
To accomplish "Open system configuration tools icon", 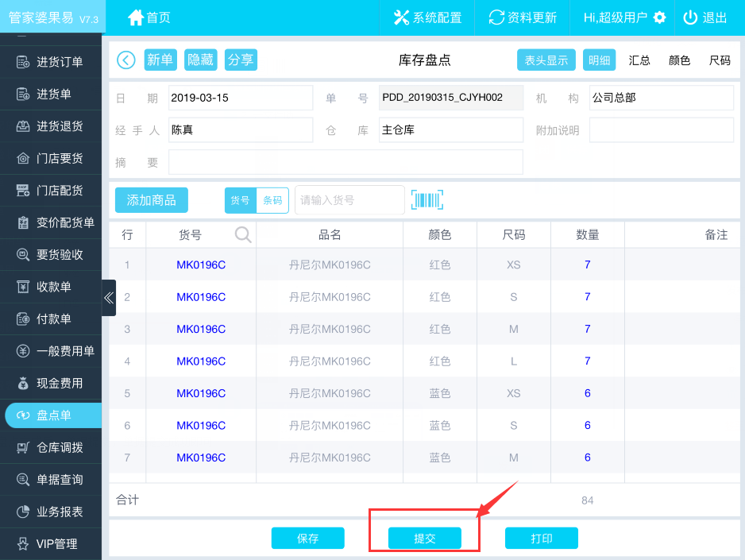I will coord(401,17).
